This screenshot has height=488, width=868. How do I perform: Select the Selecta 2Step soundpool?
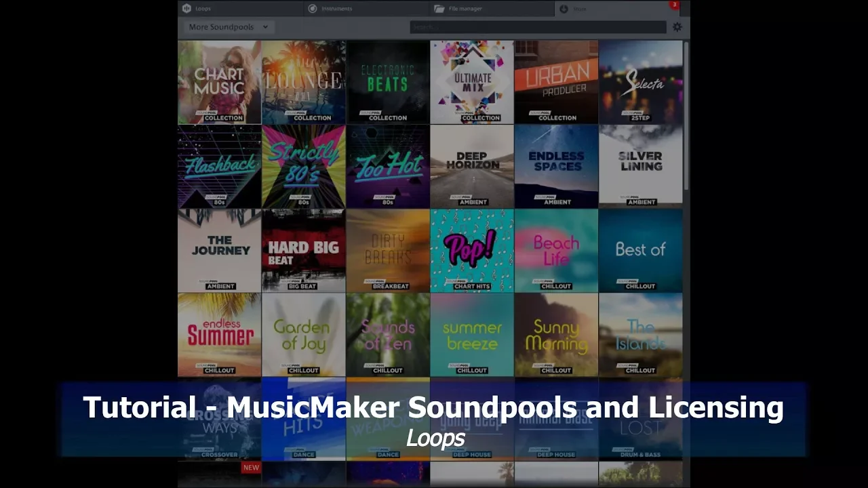click(x=640, y=82)
